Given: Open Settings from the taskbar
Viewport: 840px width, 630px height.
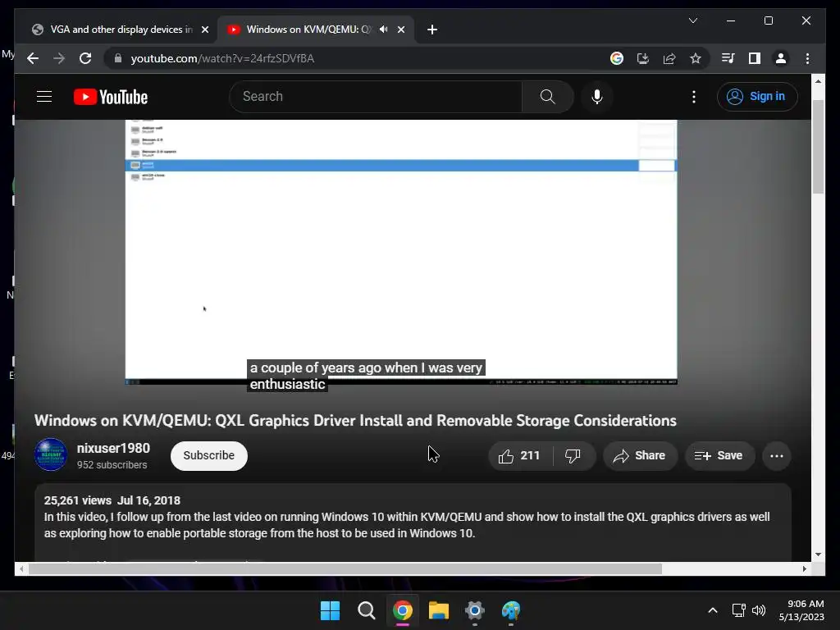Looking at the screenshot, I should pos(475,610).
